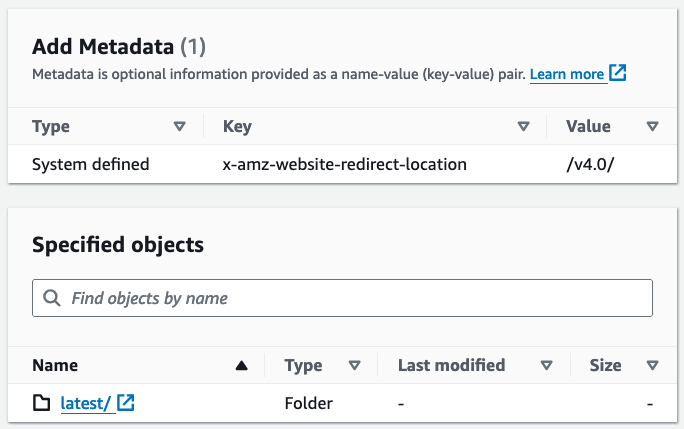Click the Value column header label
Viewport: 684px width, 429px height.
(588, 127)
